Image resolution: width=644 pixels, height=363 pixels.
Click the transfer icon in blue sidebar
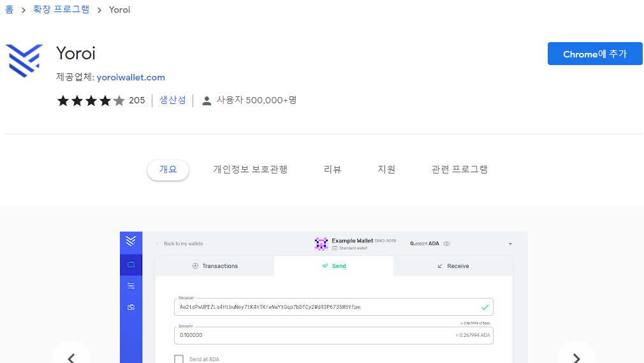point(131,307)
